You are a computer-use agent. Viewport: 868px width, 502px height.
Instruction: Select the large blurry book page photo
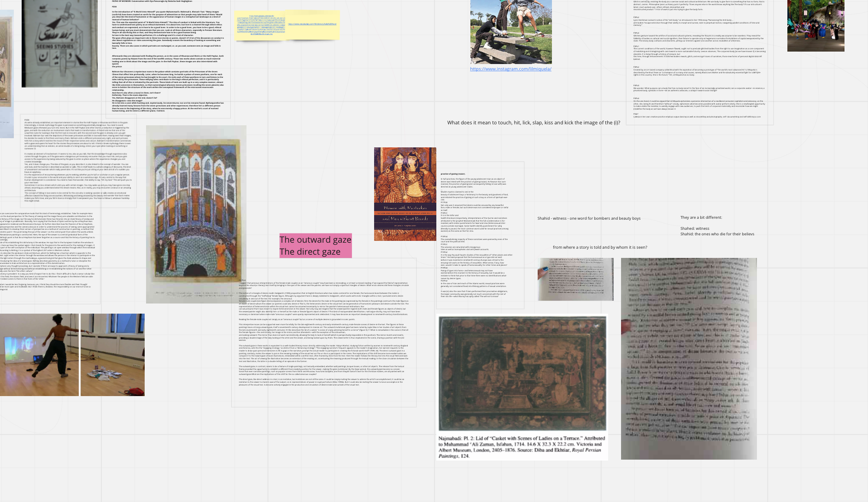pyautogui.click(x=689, y=358)
